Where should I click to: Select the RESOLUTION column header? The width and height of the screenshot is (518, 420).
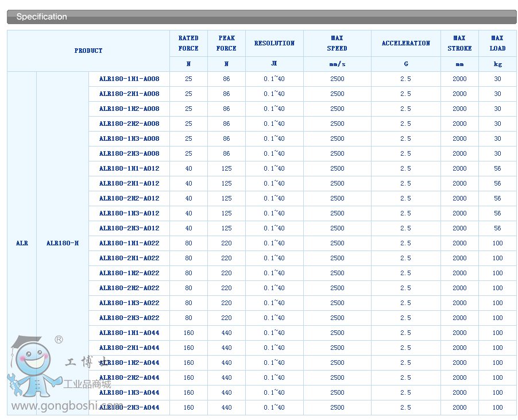click(x=274, y=43)
